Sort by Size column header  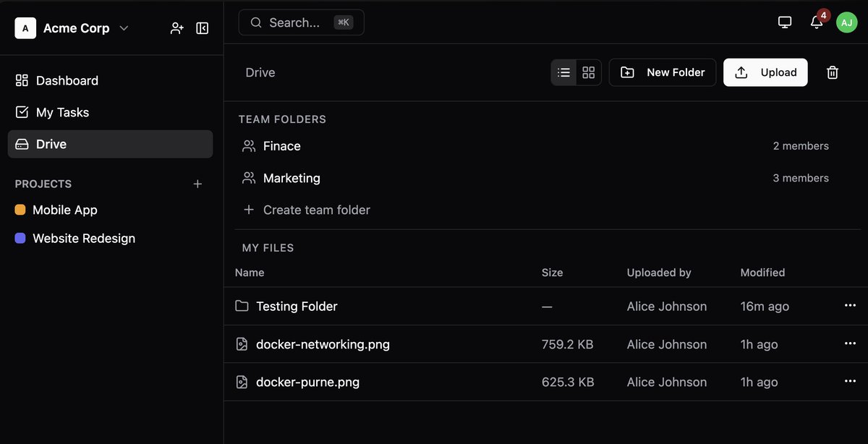552,273
